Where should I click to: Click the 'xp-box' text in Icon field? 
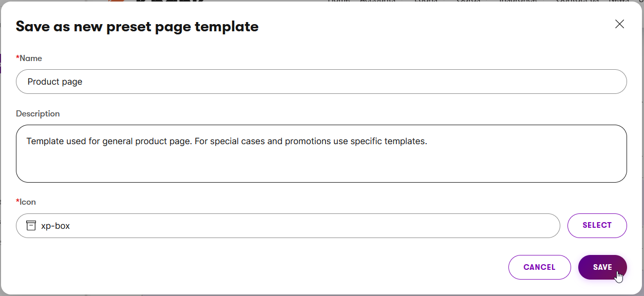(55, 226)
